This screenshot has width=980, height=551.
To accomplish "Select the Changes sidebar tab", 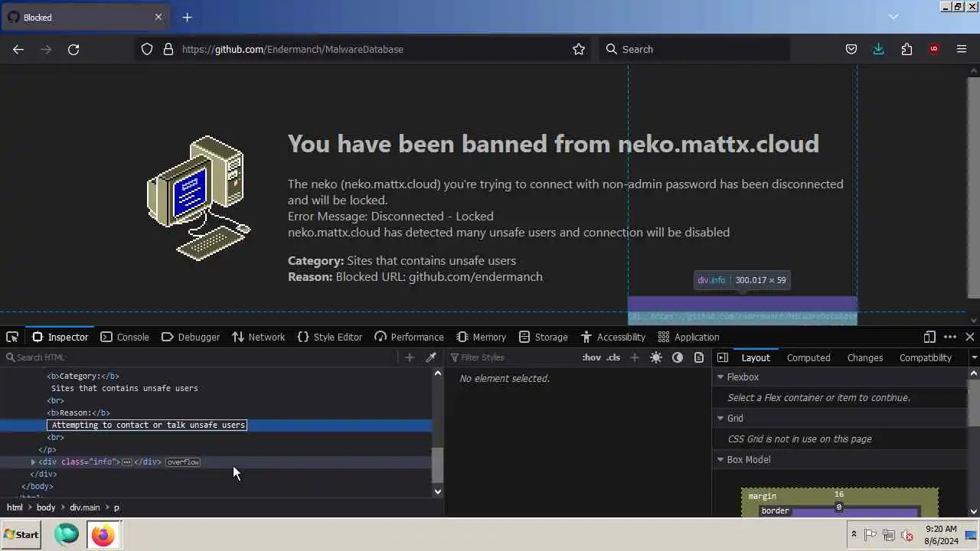I will click(x=865, y=357).
